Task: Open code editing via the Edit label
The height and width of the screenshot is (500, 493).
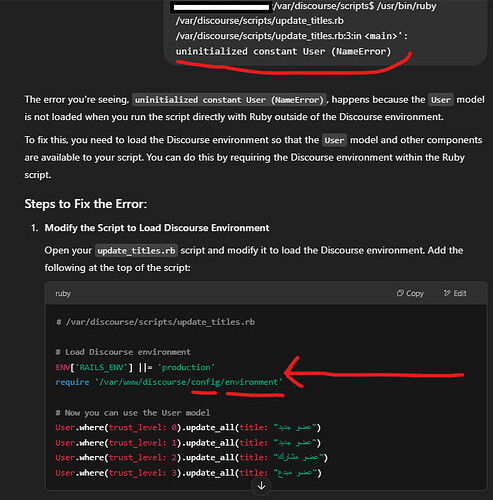Action: pyautogui.click(x=460, y=293)
